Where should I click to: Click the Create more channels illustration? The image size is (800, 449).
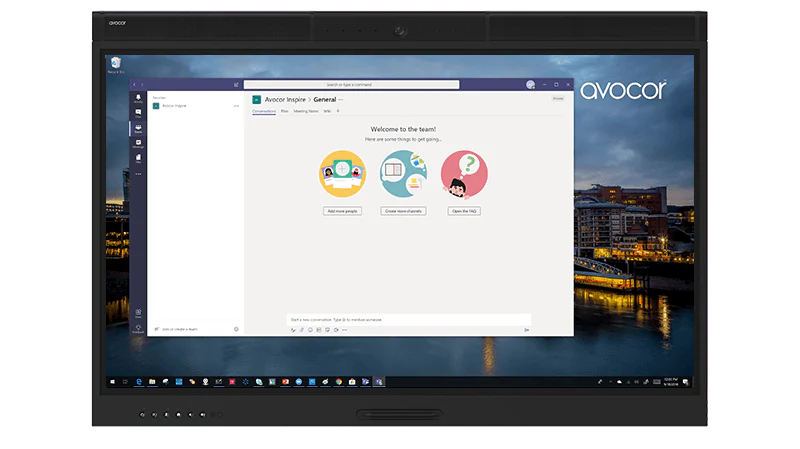403,174
